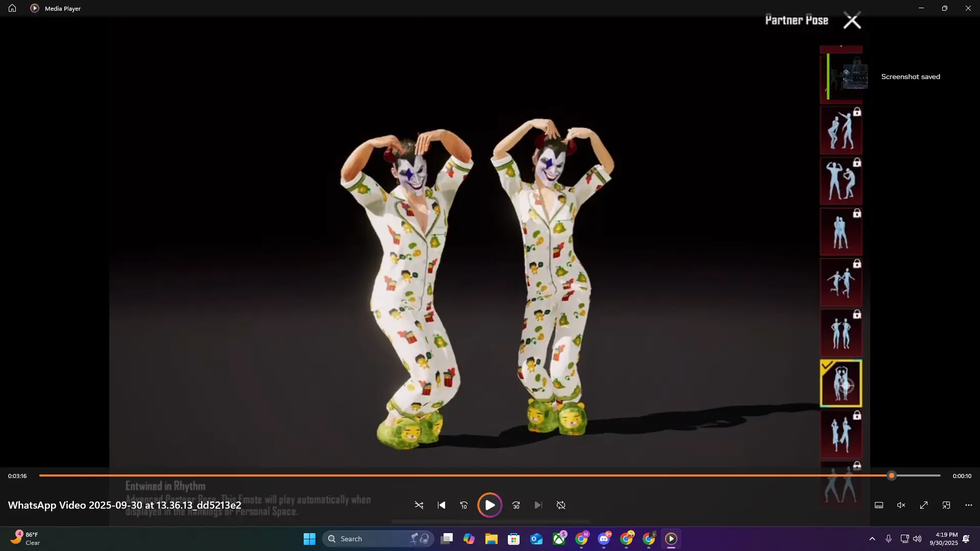Skip back 10 seconds
The width and height of the screenshot is (980, 551).
pyautogui.click(x=463, y=505)
